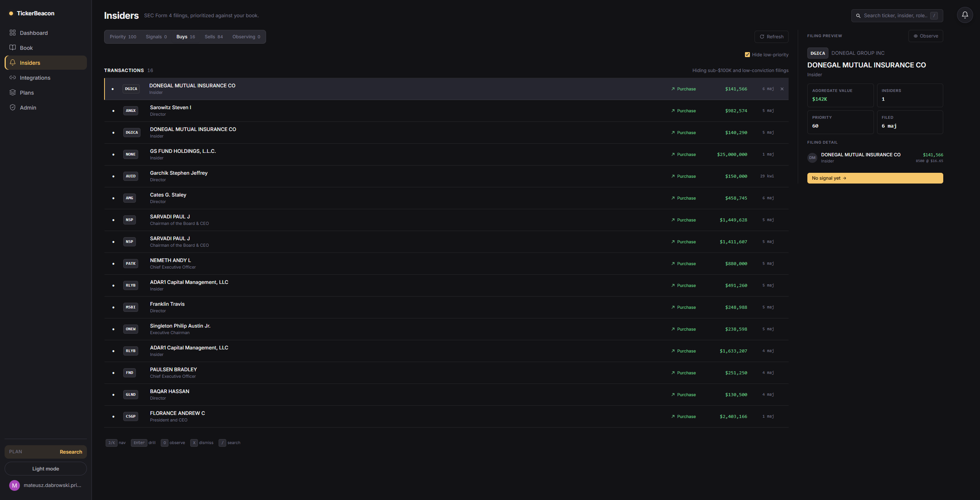The image size is (980, 500).
Task: Click the $25,000,000 purchase value
Action: click(732, 154)
